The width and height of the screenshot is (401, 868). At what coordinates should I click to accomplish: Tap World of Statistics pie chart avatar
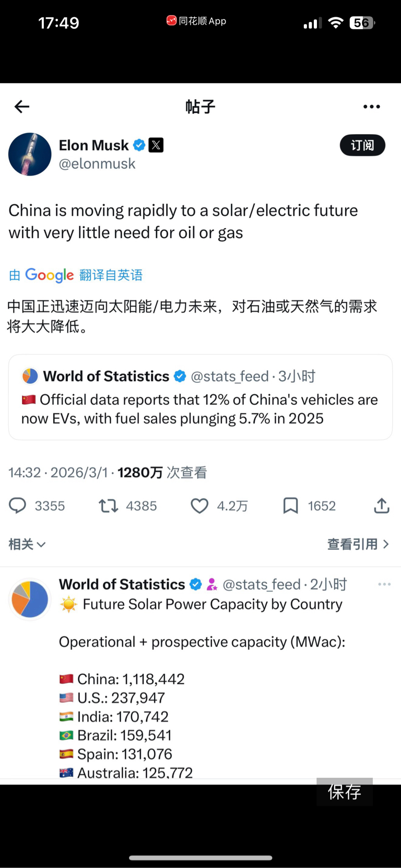pos(30,600)
